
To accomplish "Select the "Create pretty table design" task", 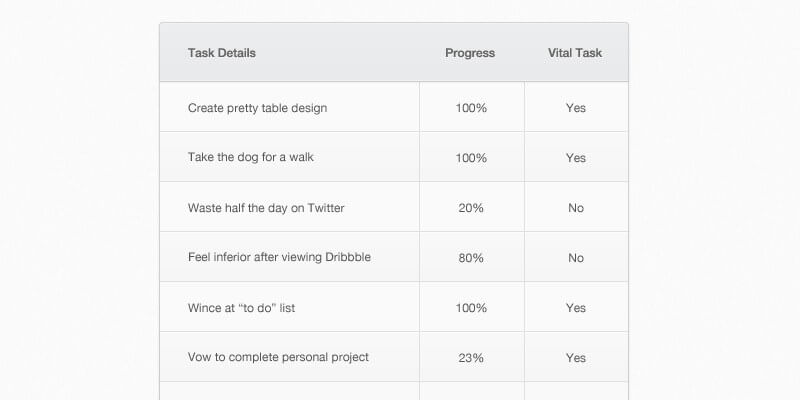I will pos(257,108).
